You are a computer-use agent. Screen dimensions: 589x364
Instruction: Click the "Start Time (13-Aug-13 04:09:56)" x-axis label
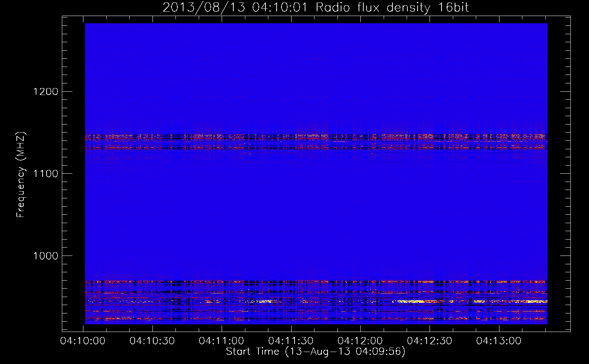click(x=316, y=352)
